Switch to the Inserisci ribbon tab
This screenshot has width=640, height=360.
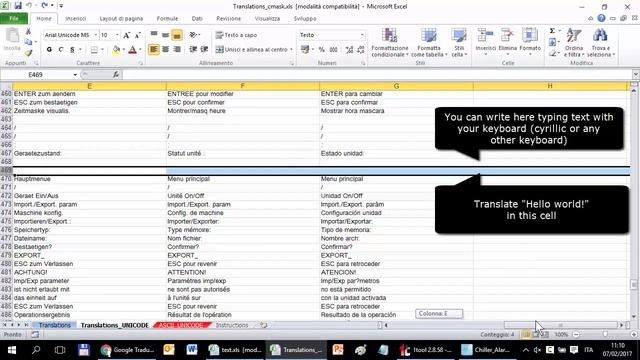(76, 18)
